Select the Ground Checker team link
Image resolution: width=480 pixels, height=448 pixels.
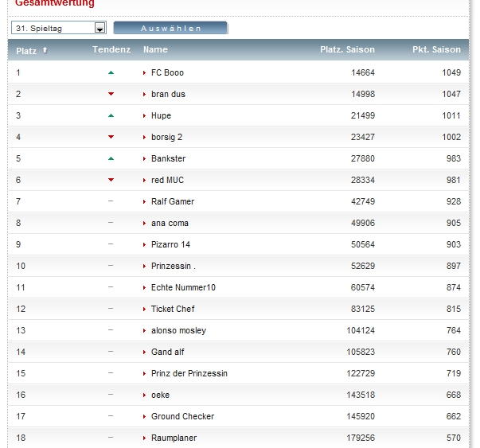[x=182, y=417]
